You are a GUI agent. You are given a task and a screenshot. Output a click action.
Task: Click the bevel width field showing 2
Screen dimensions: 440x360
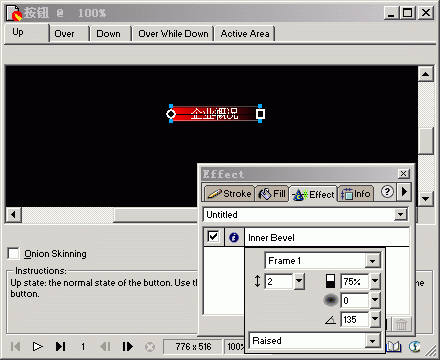279,281
